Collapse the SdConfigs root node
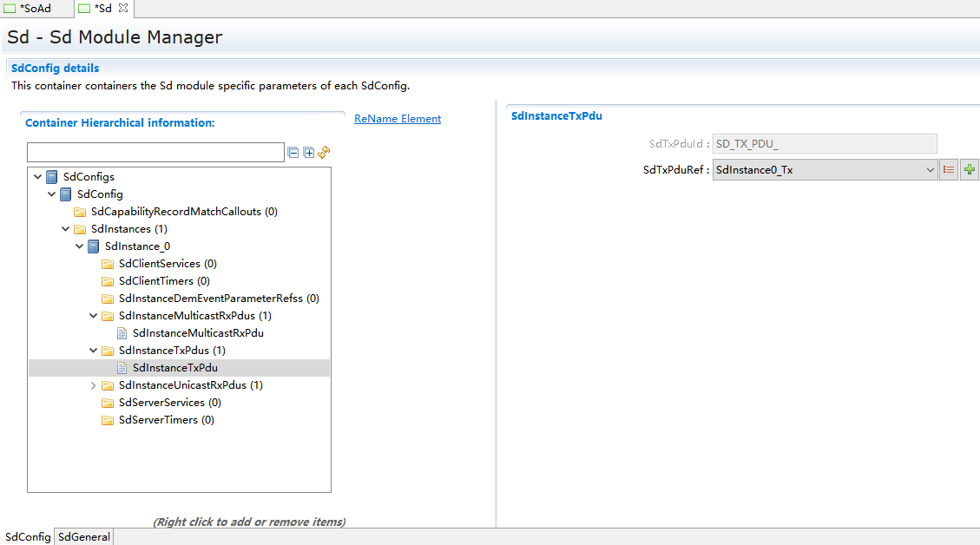The image size is (980, 545). click(x=38, y=177)
